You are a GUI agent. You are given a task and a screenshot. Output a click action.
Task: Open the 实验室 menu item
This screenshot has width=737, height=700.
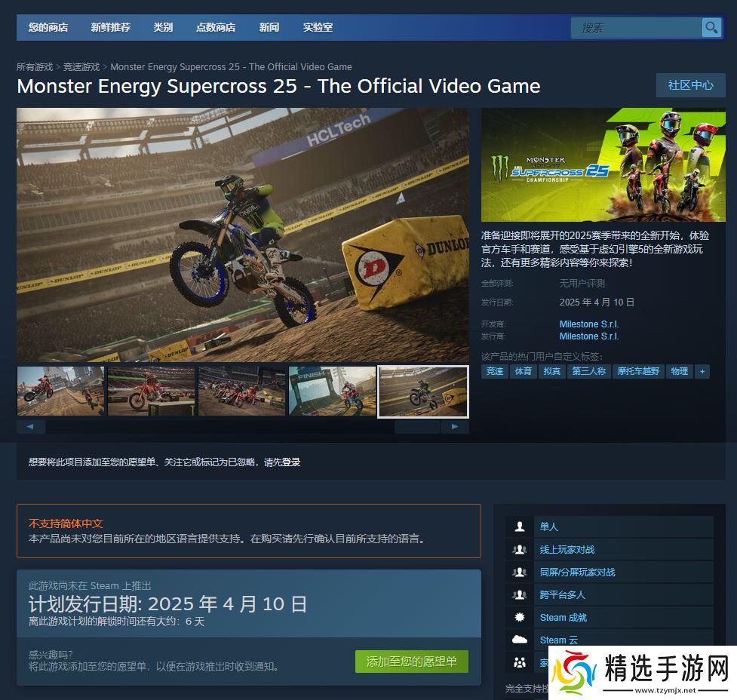[x=318, y=27]
